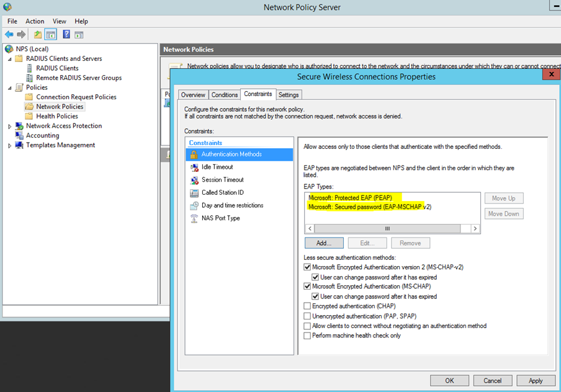Enable Encrypted authentication (CHAP) checkbox

(x=307, y=306)
